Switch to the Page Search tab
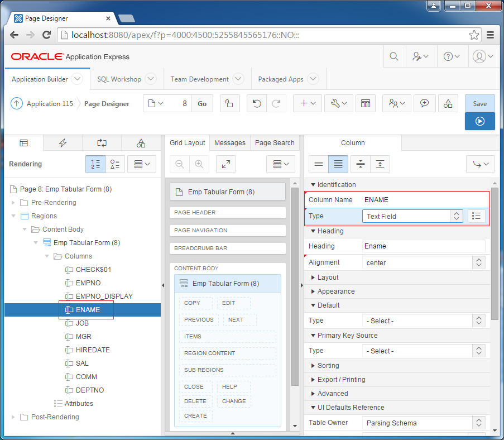 click(275, 143)
